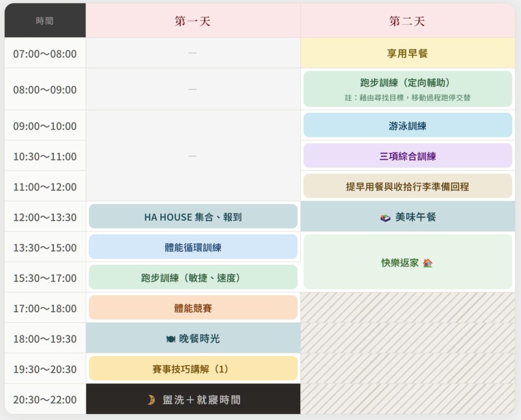521x420 pixels.
Task: Click 提早用餐與收拾行李準備回程 block
Action: pos(407,186)
